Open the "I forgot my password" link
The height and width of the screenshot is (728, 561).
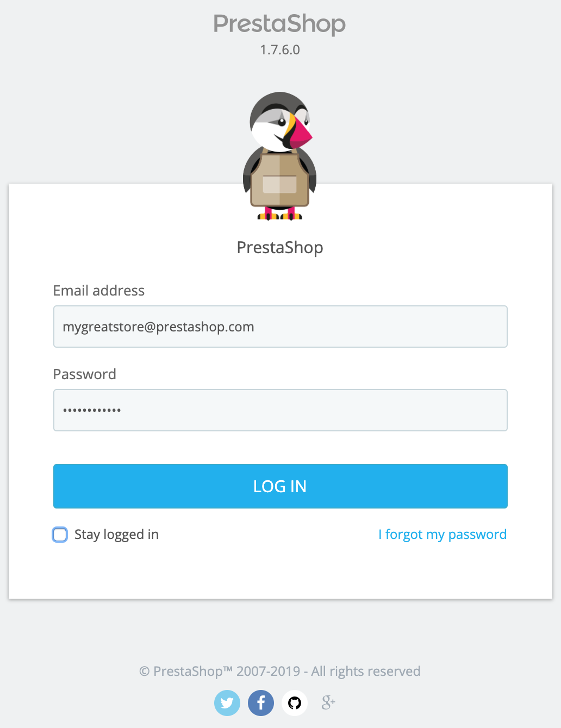(442, 535)
